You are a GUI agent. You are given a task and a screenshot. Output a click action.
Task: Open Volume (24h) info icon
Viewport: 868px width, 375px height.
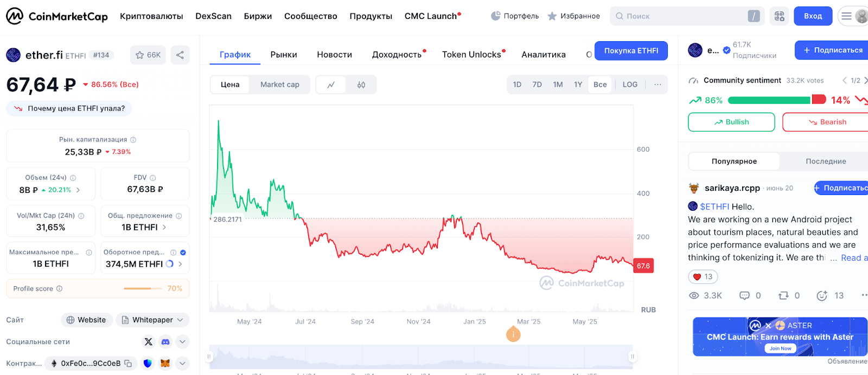point(73,178)
